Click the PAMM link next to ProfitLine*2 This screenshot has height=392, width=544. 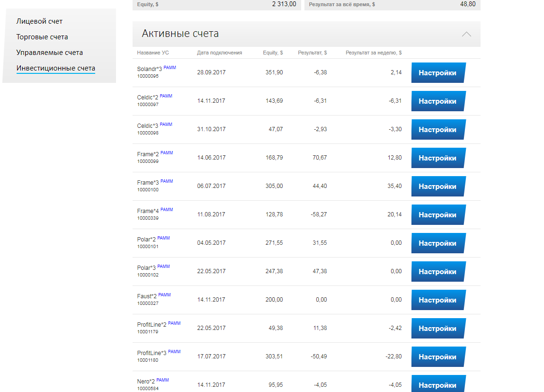(174, 323)
